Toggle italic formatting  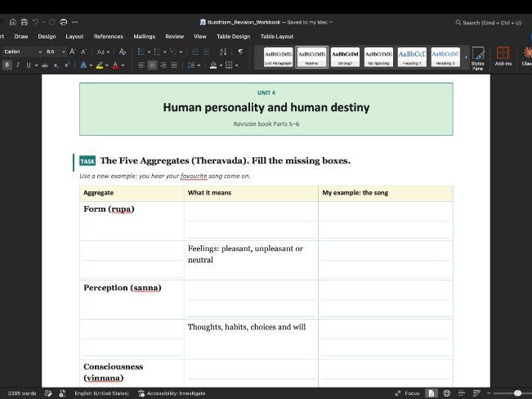[18, 65]
